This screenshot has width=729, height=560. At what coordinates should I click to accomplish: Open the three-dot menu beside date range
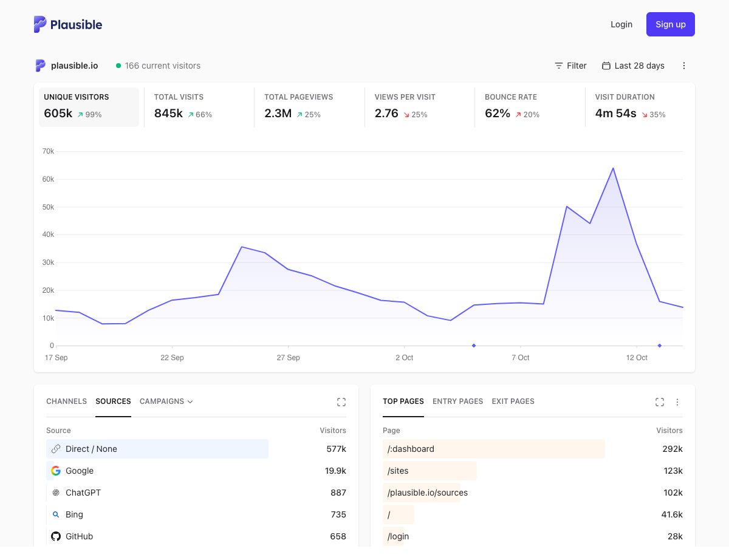pos(684,66)
